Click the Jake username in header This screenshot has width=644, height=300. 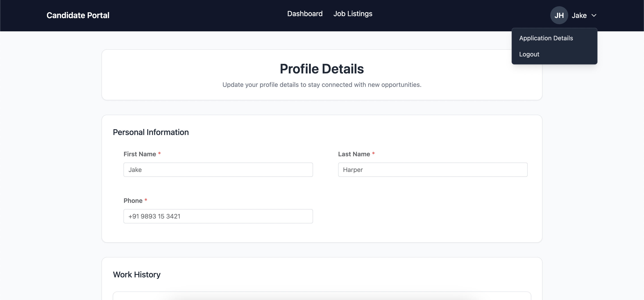[x=579, y=15]
